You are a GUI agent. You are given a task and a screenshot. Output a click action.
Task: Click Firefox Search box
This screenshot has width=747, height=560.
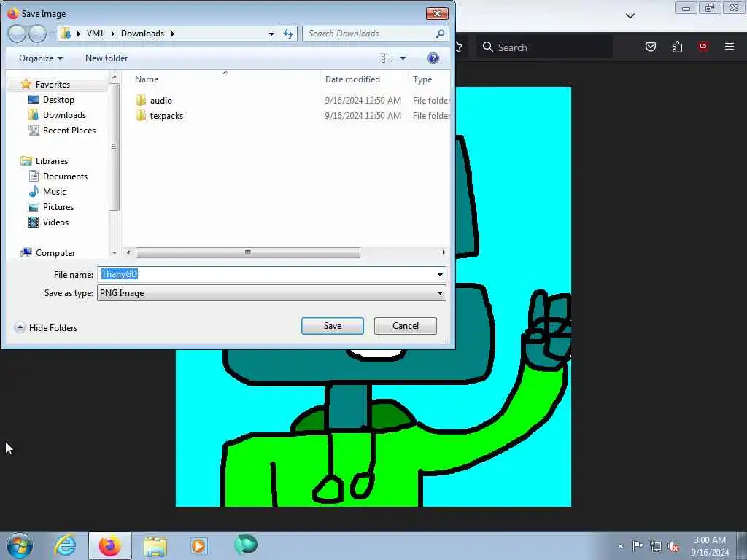pyautogui.click(x=544, y=47)
